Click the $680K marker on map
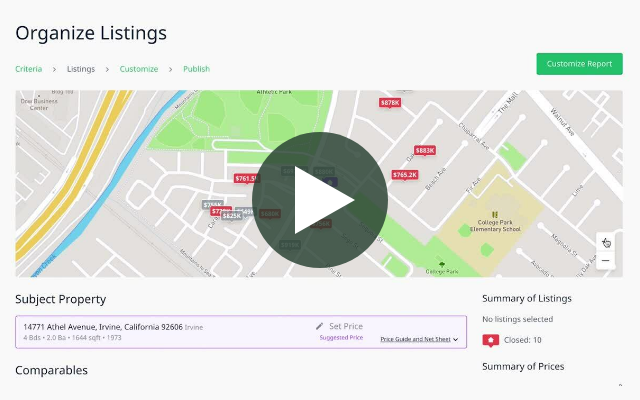 pyautogui.click(x=270, y=214)
